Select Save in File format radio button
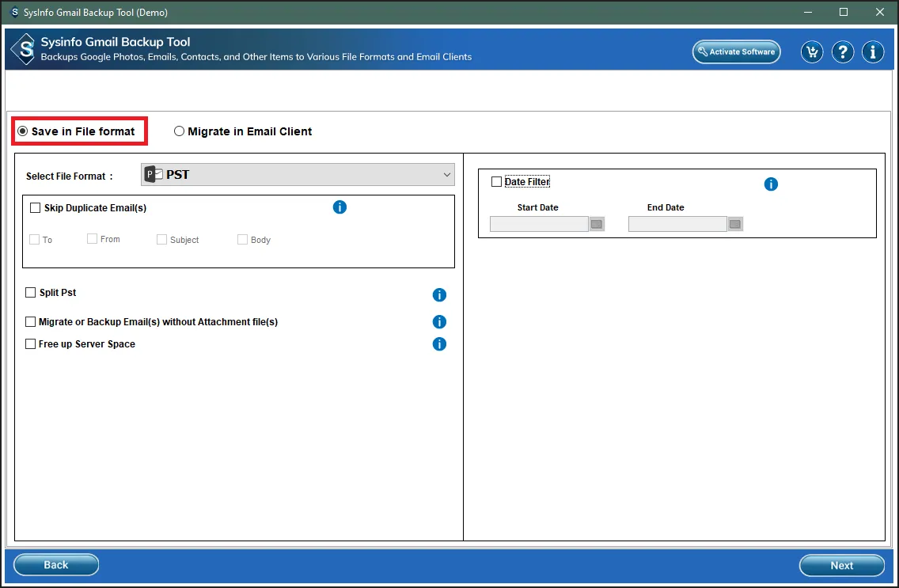The width and height of the screenshot is (899, 588). tap(23, 131)
